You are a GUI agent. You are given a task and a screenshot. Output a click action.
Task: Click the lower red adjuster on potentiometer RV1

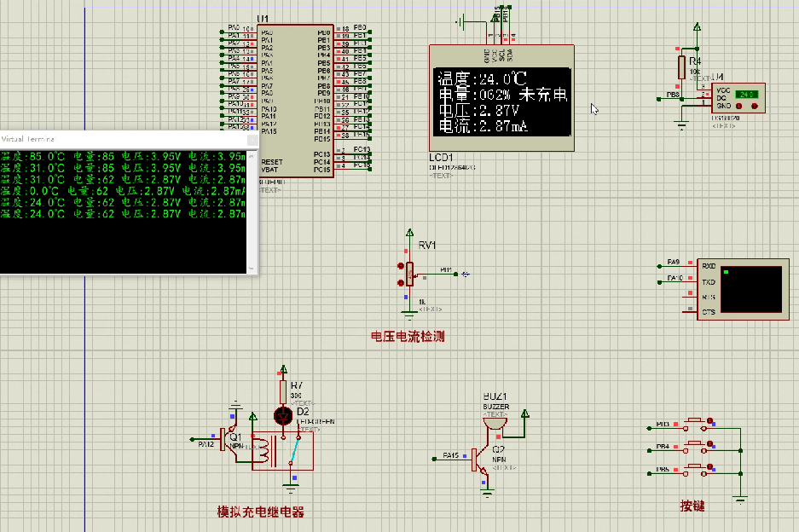click(400, 280)
